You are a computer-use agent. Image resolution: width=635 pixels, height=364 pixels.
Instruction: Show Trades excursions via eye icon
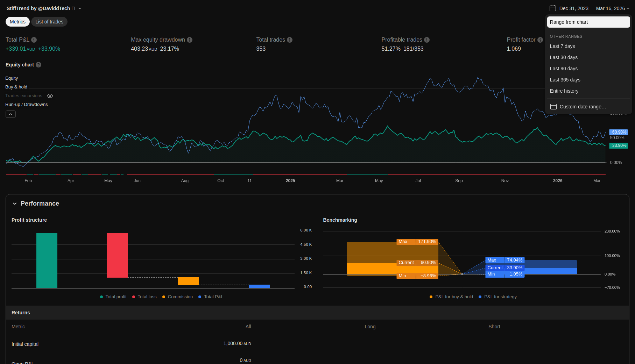pyautogui.click(x=50, y=96)
